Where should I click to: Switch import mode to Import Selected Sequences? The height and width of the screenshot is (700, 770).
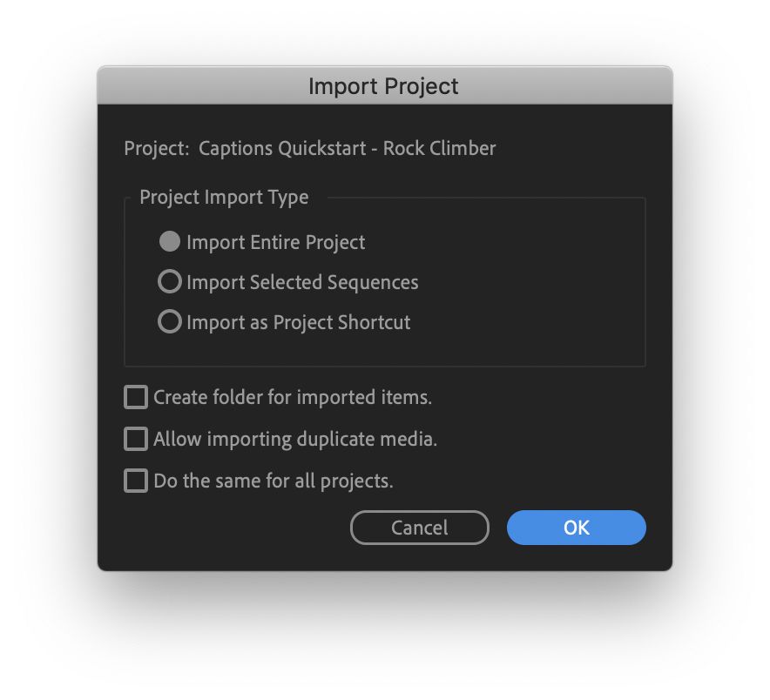click(x=170, y=281)
